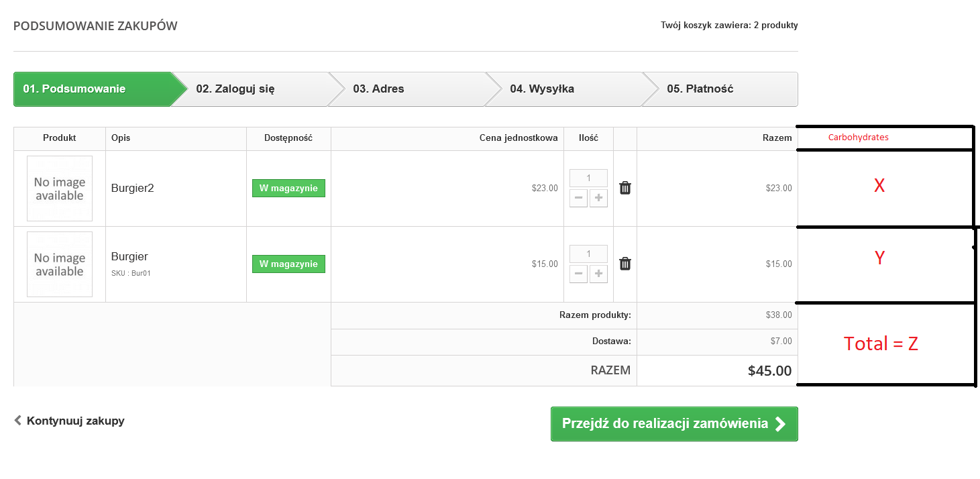
Task: Open the Burgier2 product thumbnail
Action: click(x=60, y=189)
